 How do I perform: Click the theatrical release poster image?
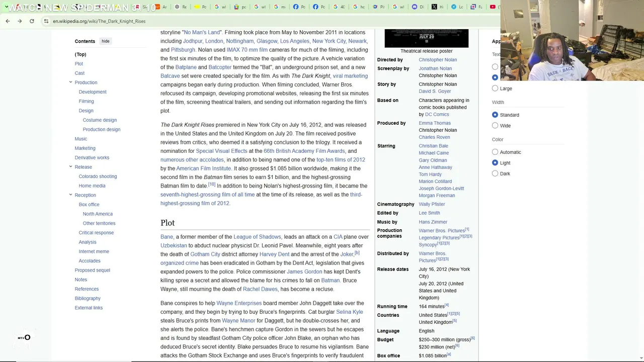pyautogui.click(x=426, y=38)
